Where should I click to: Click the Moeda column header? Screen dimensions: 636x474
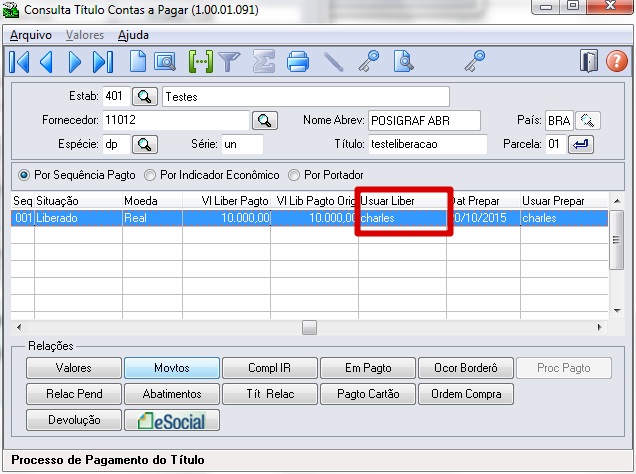(x=153, y=201)
